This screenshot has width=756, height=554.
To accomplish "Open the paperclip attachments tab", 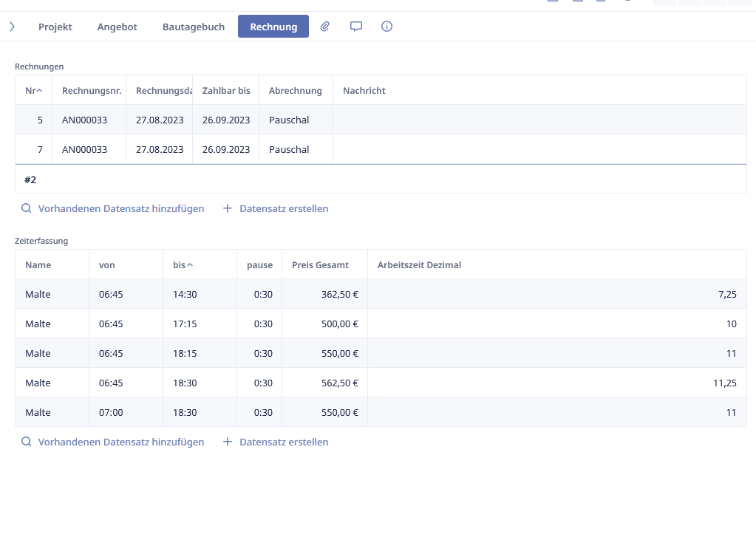I will (325, 27).
